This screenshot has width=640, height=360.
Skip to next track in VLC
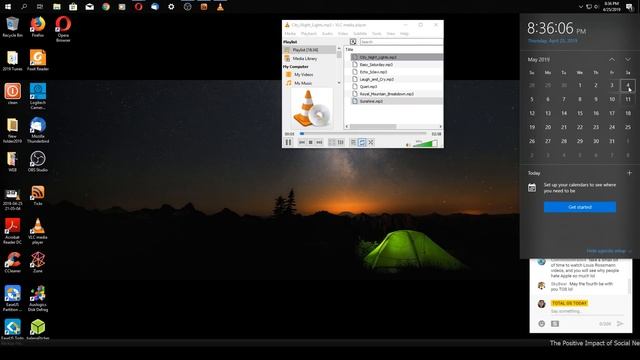[319, 142]
